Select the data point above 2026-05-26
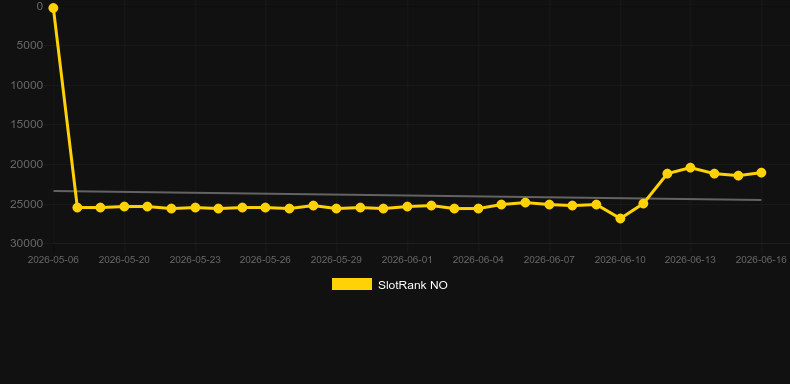The width and height of the screenshot is (790, 384). coord(266,207)
